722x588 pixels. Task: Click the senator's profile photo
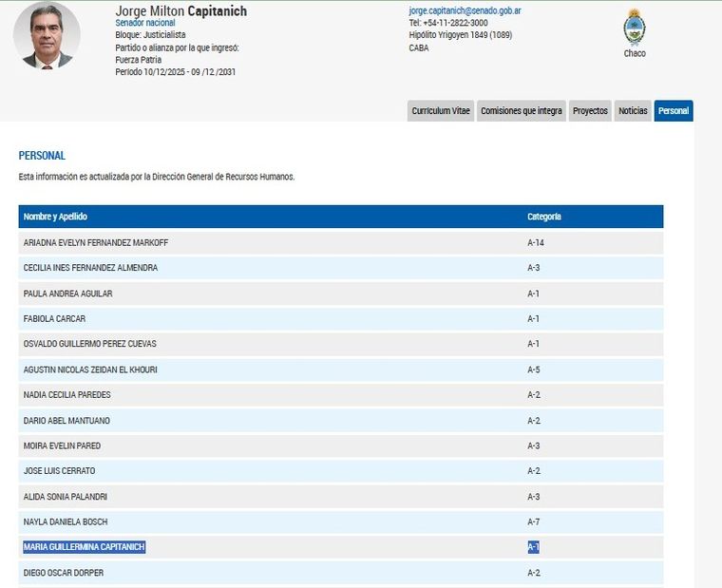47,35
